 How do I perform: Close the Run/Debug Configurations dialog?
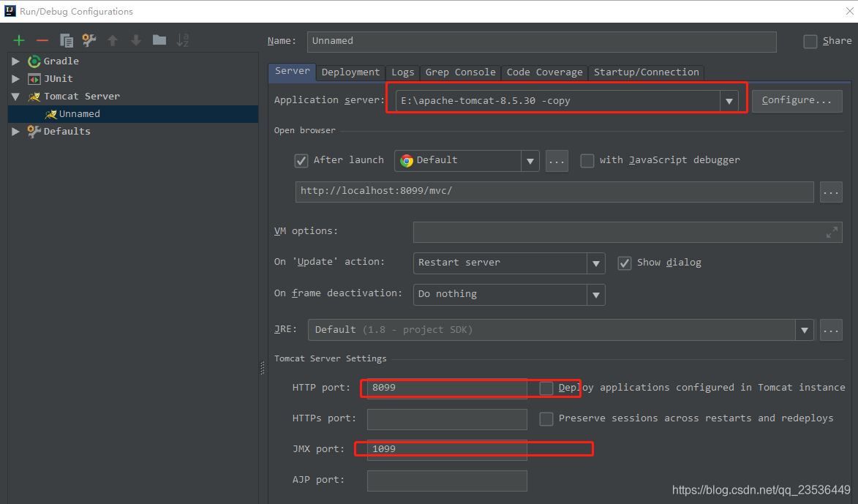849,11
